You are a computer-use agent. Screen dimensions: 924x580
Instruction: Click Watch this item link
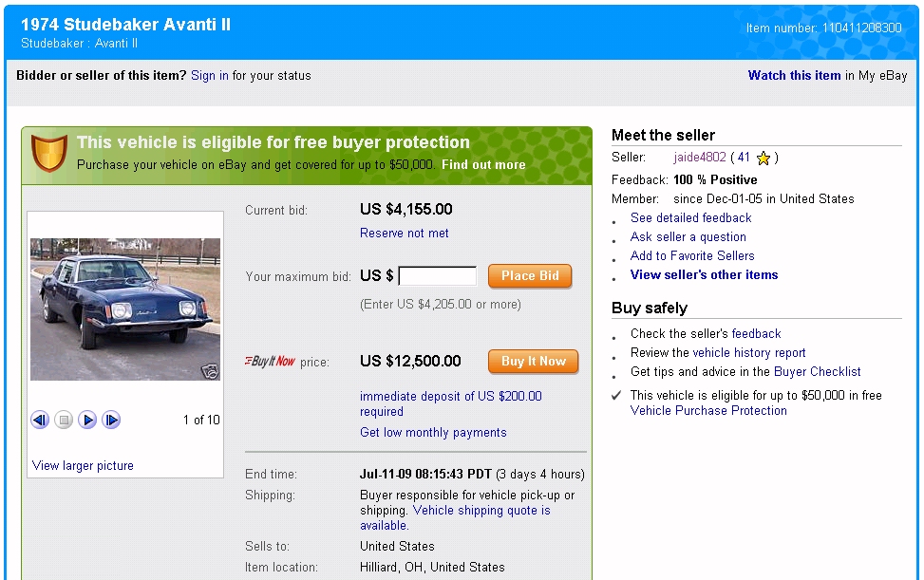tap(794, 76)
